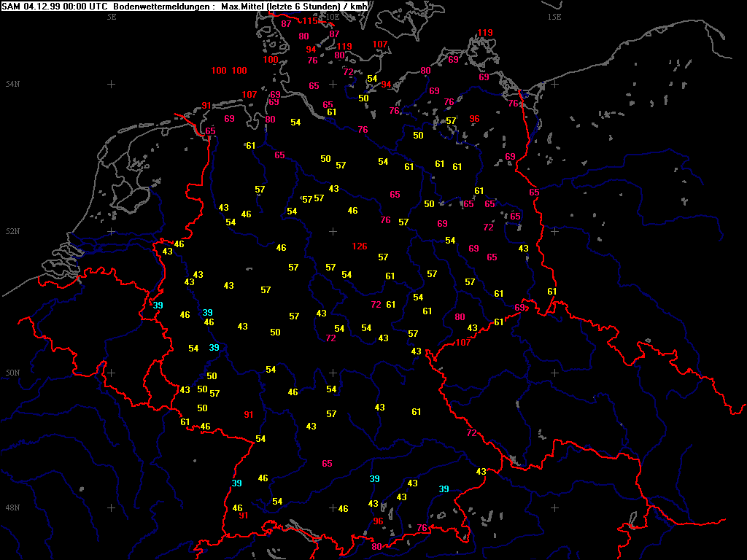
Task: Click the grid cross at 52N 10E
Action: 333,231
